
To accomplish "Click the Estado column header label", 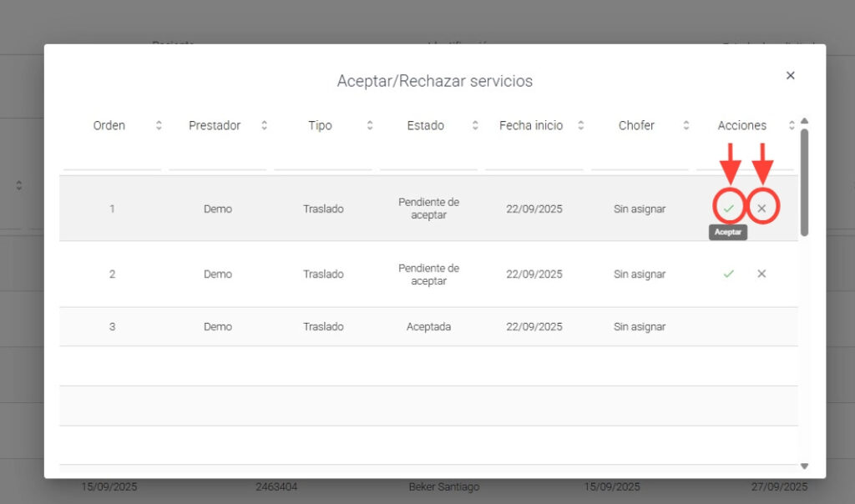I will [425, 126].
